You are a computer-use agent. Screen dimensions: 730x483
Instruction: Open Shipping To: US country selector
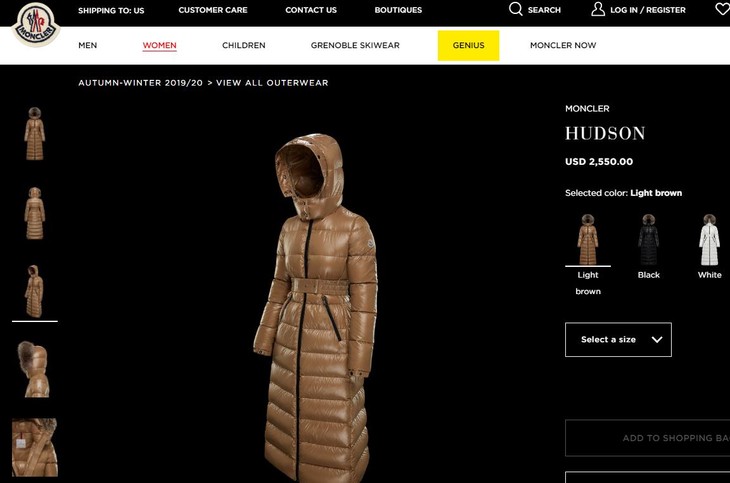111,10
